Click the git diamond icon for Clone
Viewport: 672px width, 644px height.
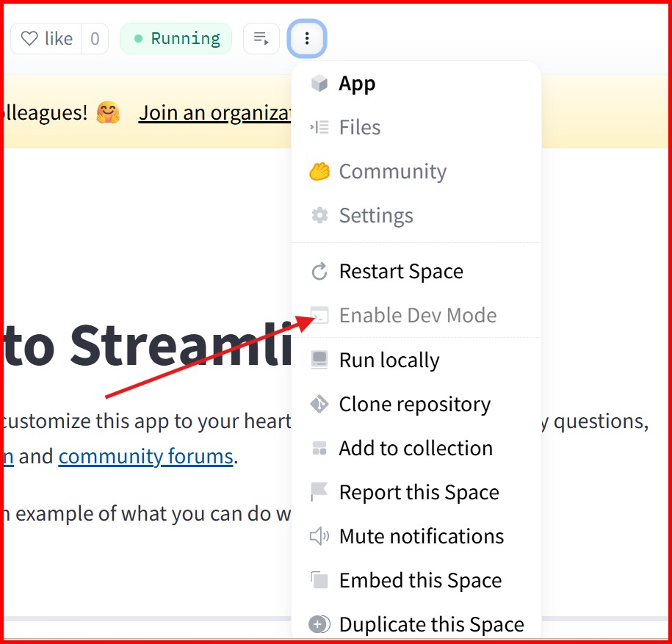pos(319,404)
